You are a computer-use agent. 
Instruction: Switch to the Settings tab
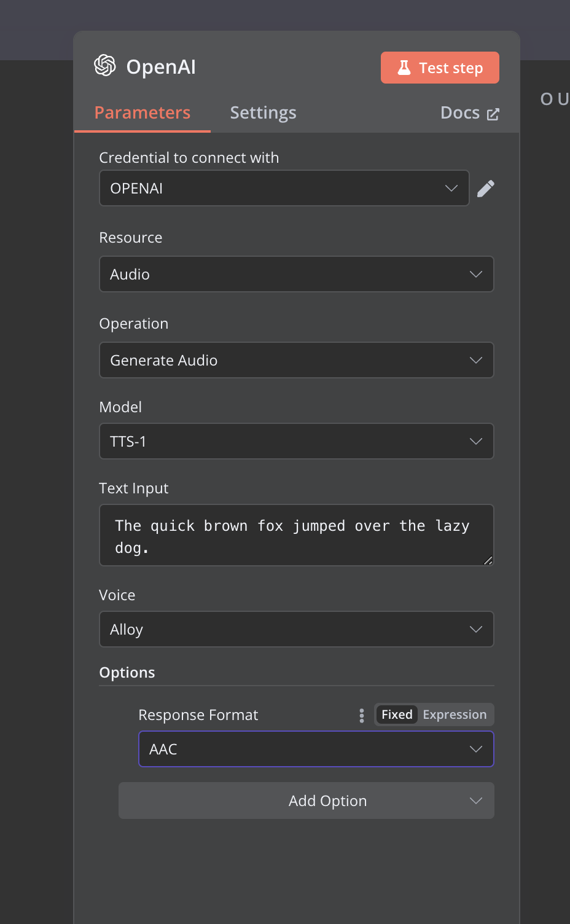(263, 113)
